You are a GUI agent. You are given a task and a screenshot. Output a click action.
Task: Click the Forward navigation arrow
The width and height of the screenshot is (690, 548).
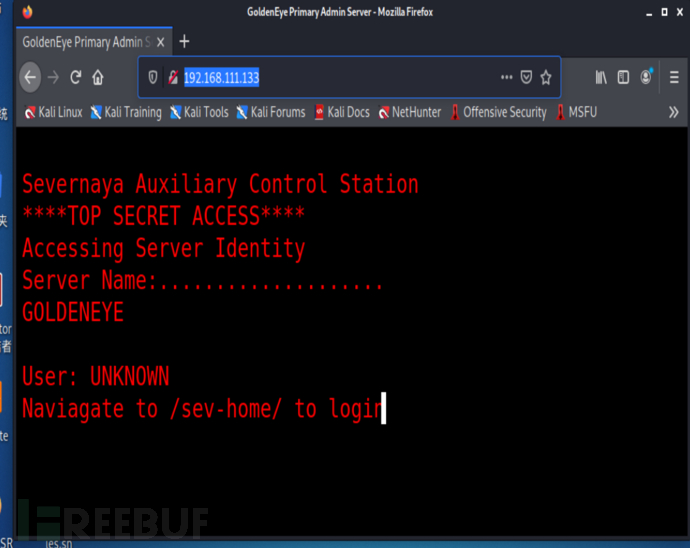click(53, 77)
